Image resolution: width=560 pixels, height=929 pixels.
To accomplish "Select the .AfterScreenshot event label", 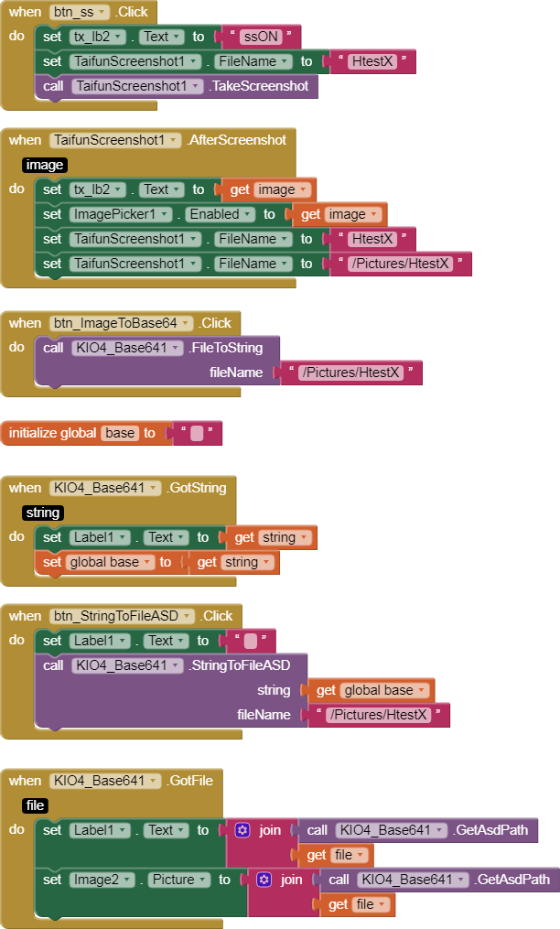I will click(236, 140).
